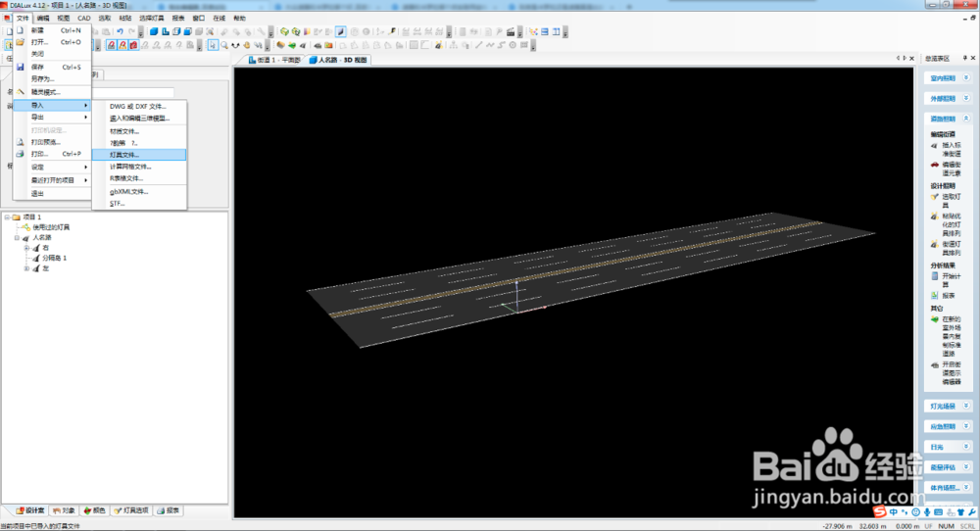
Task: Select the arrow pointer selection tool
Action: tap(213, 45)
